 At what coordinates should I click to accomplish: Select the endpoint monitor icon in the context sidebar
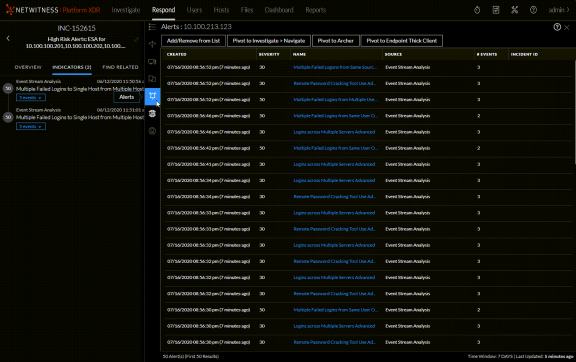coord(152,61)
